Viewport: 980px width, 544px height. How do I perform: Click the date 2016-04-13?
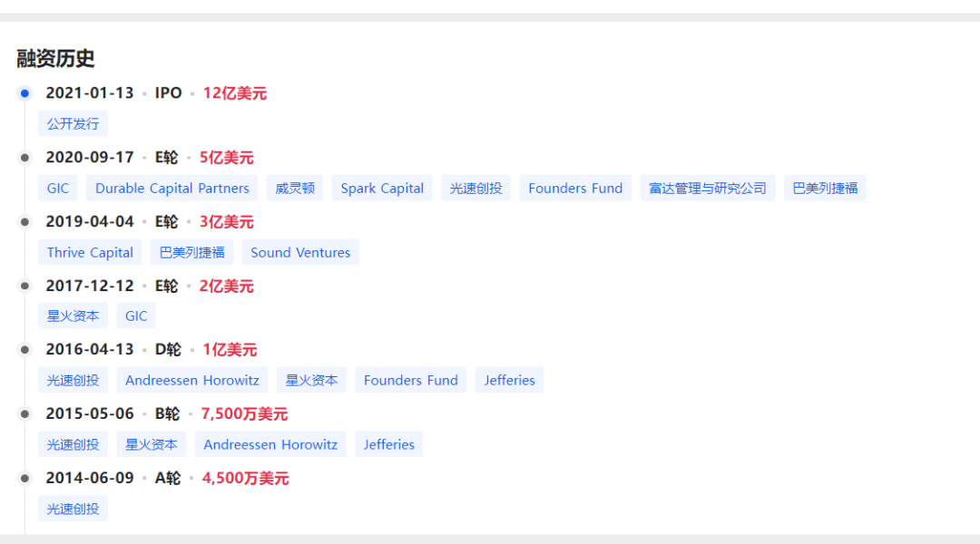[90, 350]
